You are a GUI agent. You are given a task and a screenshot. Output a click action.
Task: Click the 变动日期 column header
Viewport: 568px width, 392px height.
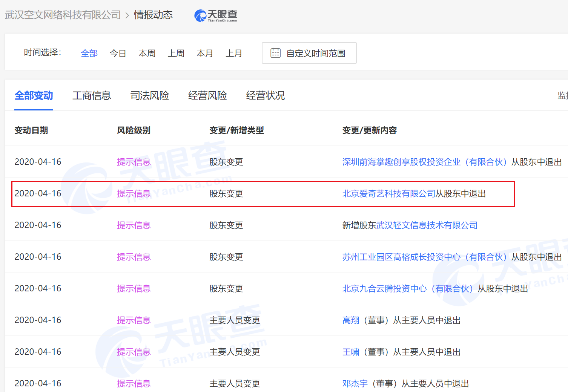point(31,130)
